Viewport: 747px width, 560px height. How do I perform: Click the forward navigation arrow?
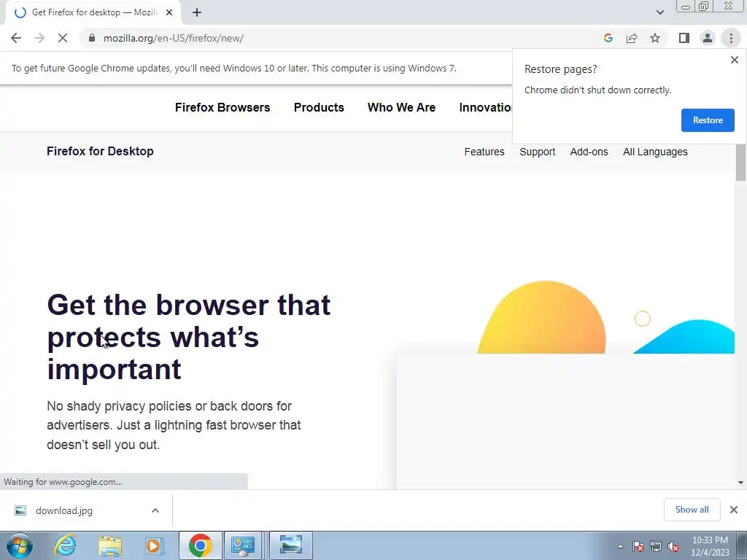[39, 38]
